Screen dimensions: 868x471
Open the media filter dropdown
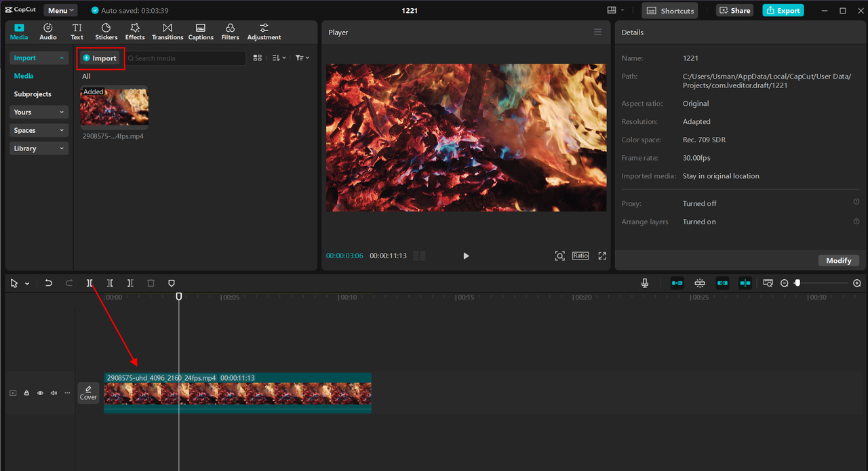click(x=302, y=58)
